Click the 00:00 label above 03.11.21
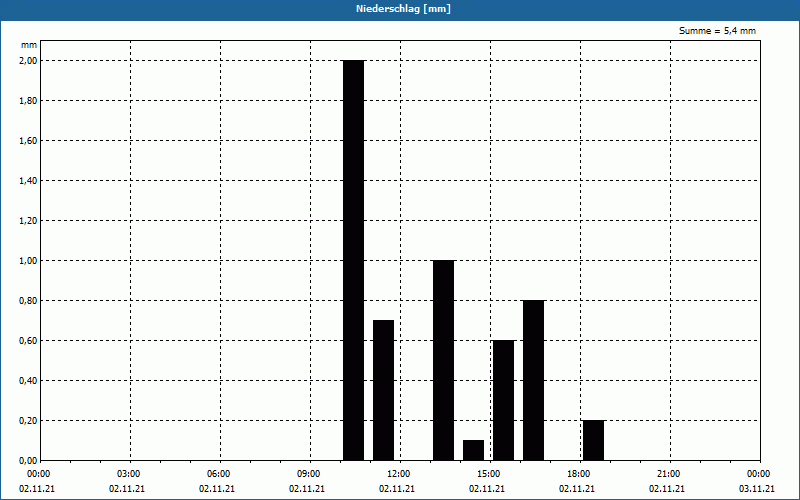Viewport: 800px width, 500px height. pyautogui.click(x=759, y=474)
